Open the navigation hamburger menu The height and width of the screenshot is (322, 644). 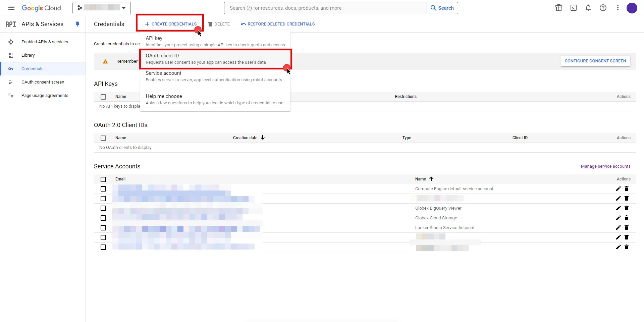pyautogui.click(x=11, y=8)
